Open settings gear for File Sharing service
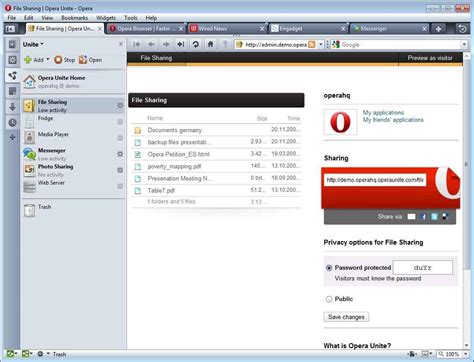474x362 pixels. pos(120,105)
